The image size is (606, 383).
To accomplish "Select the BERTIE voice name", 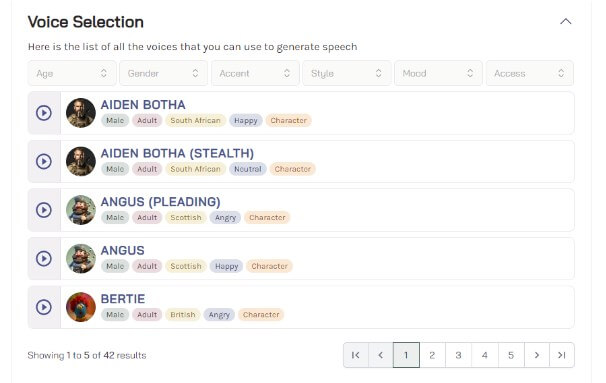I will coord(123,299).
